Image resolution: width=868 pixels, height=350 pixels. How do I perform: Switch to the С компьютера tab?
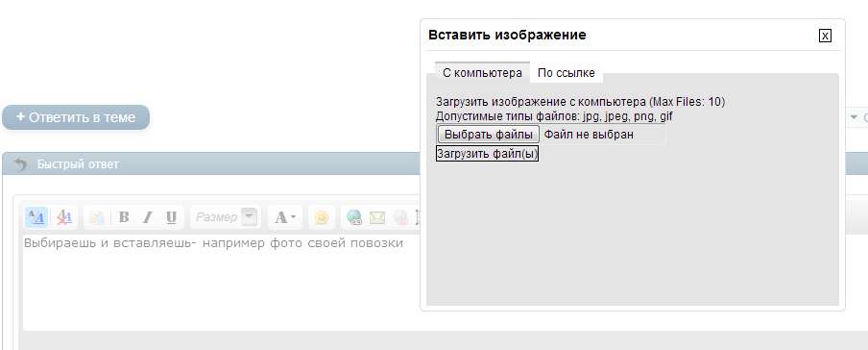pyautogui.click(x=483, y=73)
